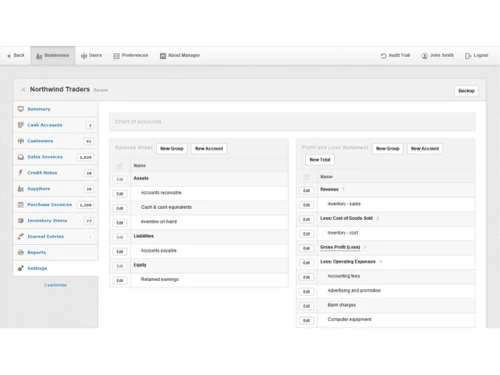The image size is (500, 375).
Task: Open Credit Notes in the sidebar
Action: pos(56,173)
